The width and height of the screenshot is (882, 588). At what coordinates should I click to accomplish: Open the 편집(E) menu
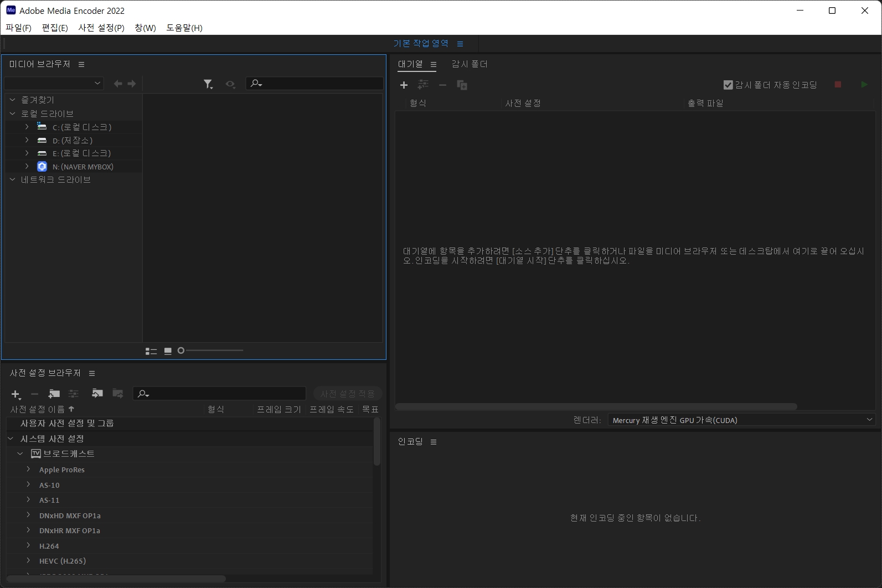pos(55,28)
